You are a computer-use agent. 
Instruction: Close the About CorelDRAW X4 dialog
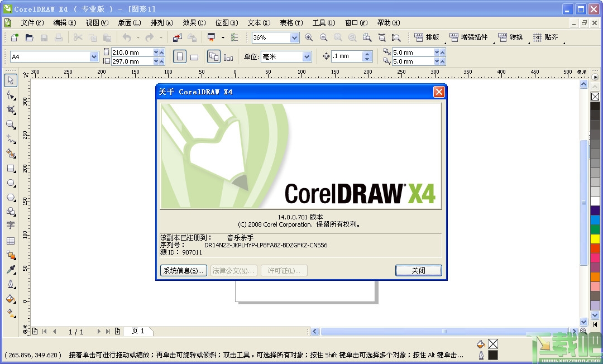click(x=439, y=92)
